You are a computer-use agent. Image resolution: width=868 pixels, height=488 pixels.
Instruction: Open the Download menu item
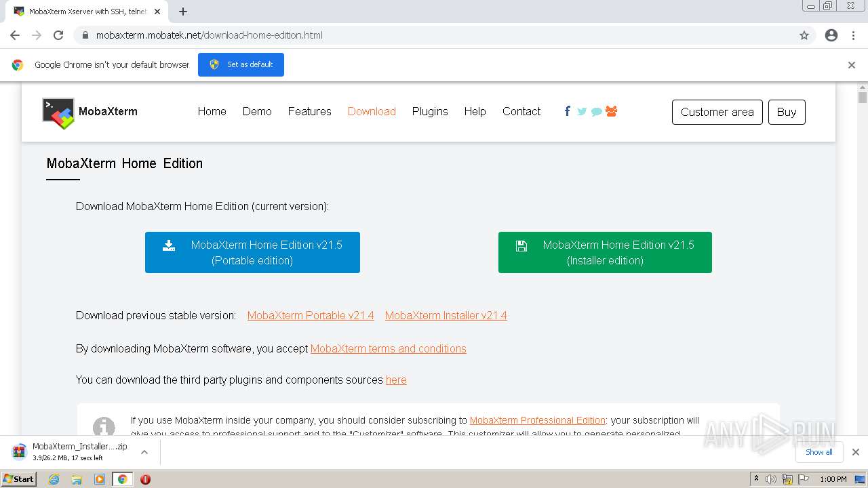372,112
